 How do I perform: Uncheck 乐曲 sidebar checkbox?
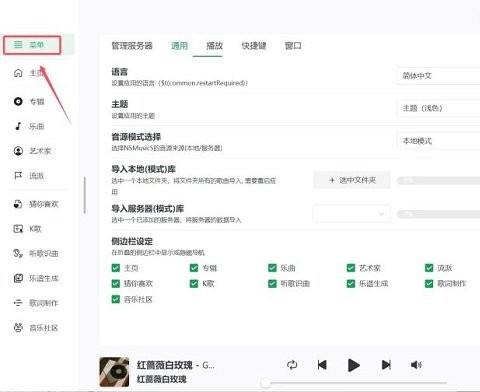coord(272,268)
